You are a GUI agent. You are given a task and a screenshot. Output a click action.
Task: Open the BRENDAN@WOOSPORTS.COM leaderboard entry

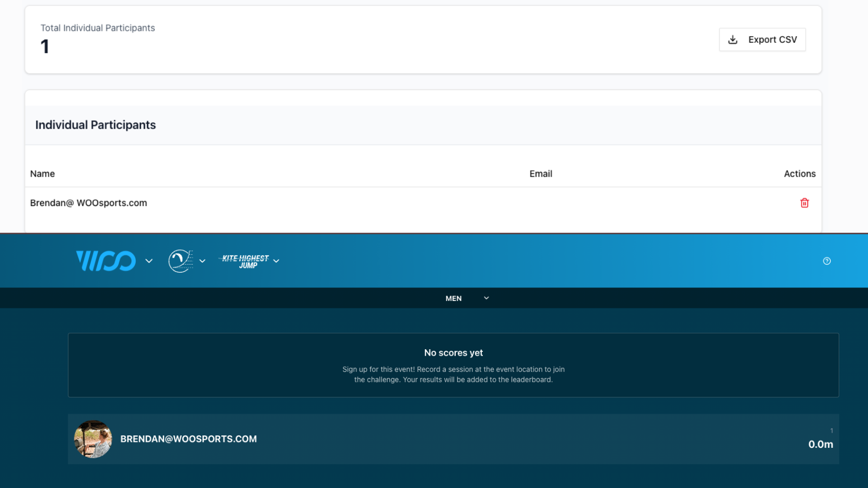pos(454,439)
